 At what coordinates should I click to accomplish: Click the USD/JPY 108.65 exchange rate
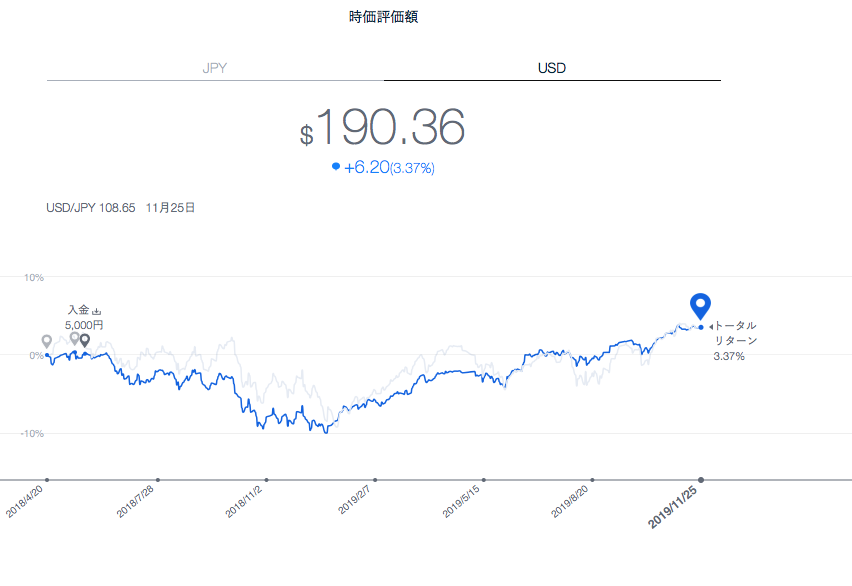click(91, 208)
